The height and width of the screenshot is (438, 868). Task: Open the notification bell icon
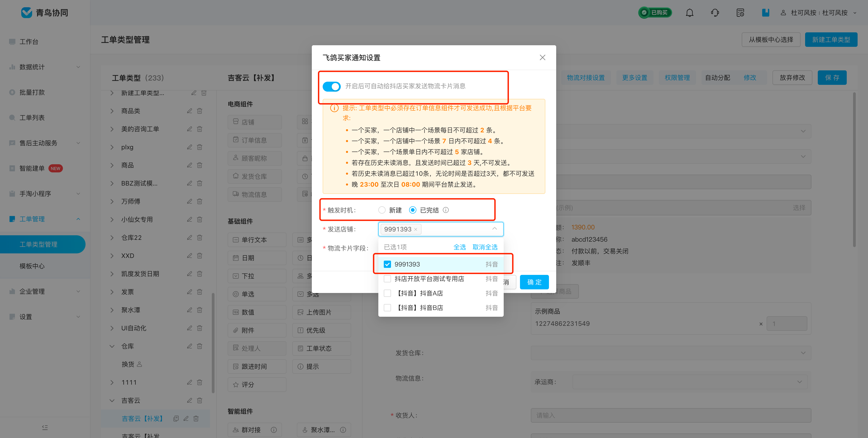coord(689,13)
